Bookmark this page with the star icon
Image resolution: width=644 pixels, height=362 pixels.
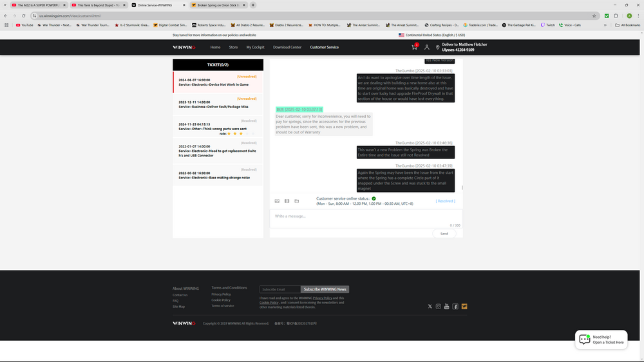(594, 15)
